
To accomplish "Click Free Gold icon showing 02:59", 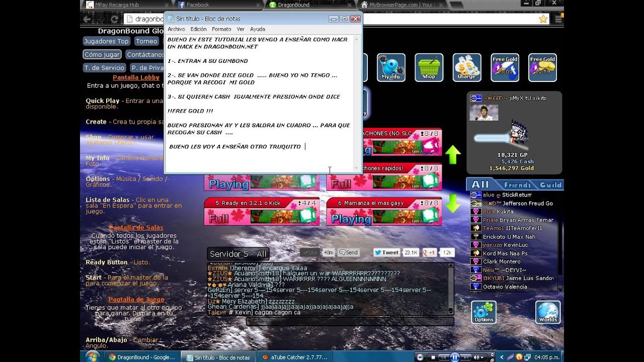I will tap(542, 67).
